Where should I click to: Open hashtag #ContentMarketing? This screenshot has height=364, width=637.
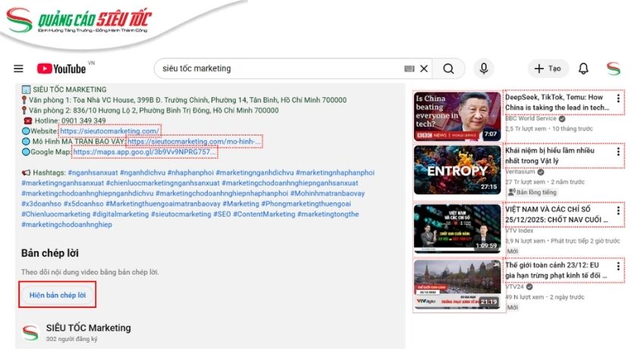click(x=264, y=214)
